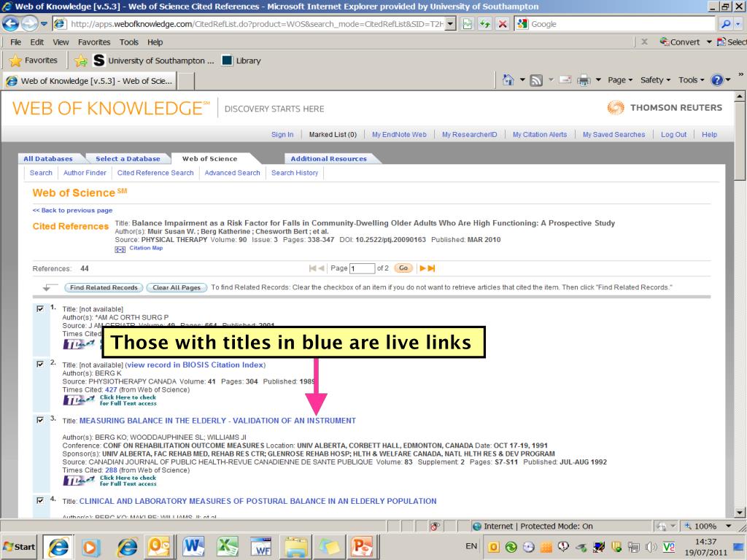Click the Start button
Viewport: 747px width, 560px height.
click(19, 547)
